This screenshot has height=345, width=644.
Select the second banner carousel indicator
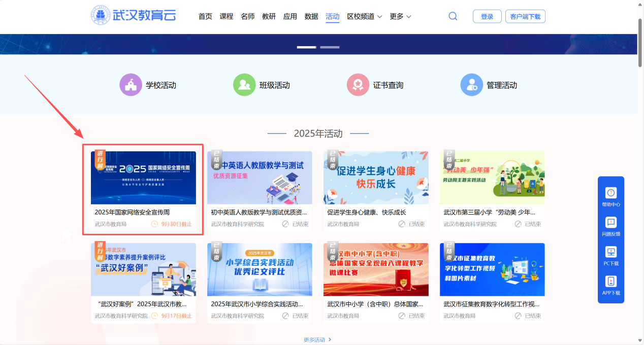pos(330,47)
